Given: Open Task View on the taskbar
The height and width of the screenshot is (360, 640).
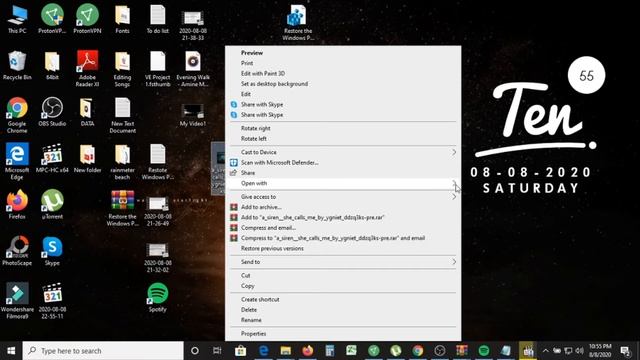Looking at the screenshot, I should pyautogui.click(x=217, y=351).
